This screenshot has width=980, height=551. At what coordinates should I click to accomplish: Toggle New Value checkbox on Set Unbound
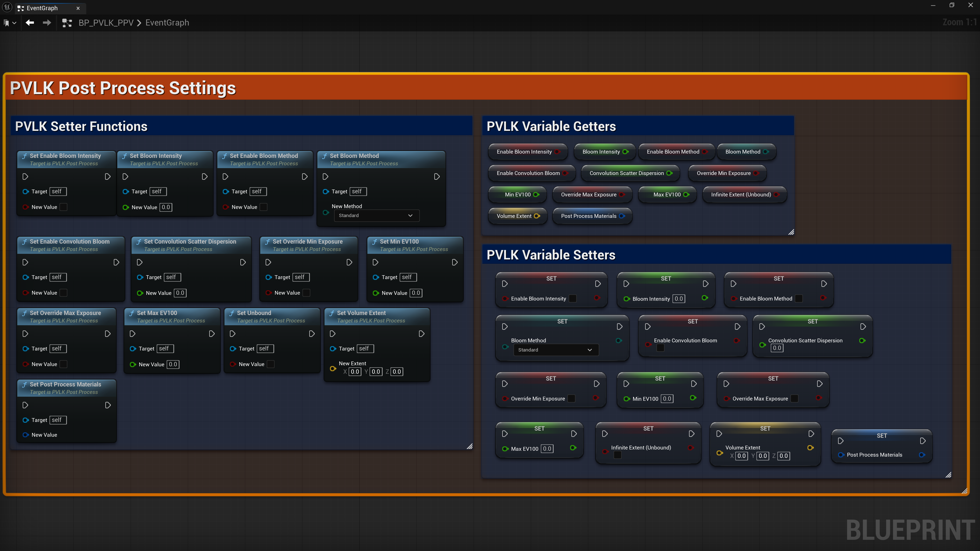(x=271, y=364)
